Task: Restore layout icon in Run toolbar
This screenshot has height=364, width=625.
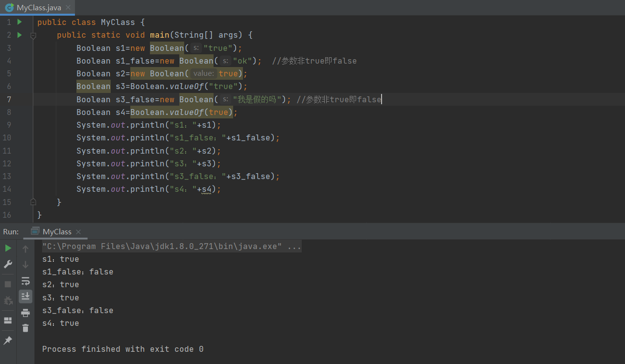Action: (8, 320)
